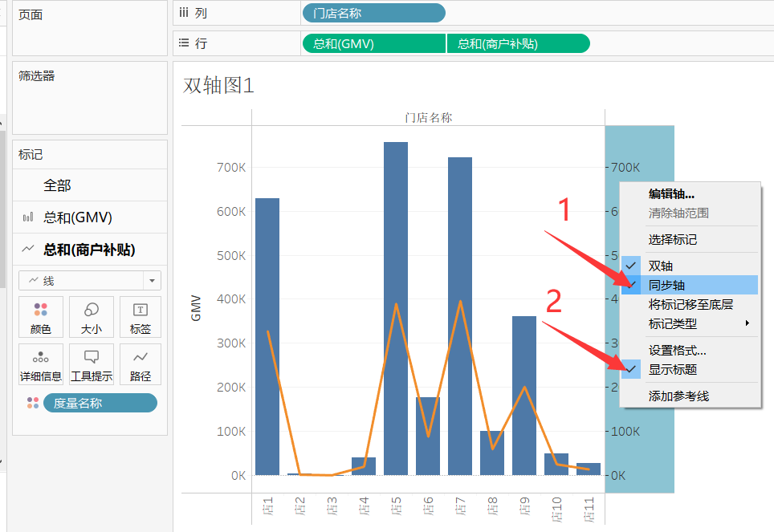
Task: Open the 路径 (Path) mark card
Action: click(x=141, y=364)
